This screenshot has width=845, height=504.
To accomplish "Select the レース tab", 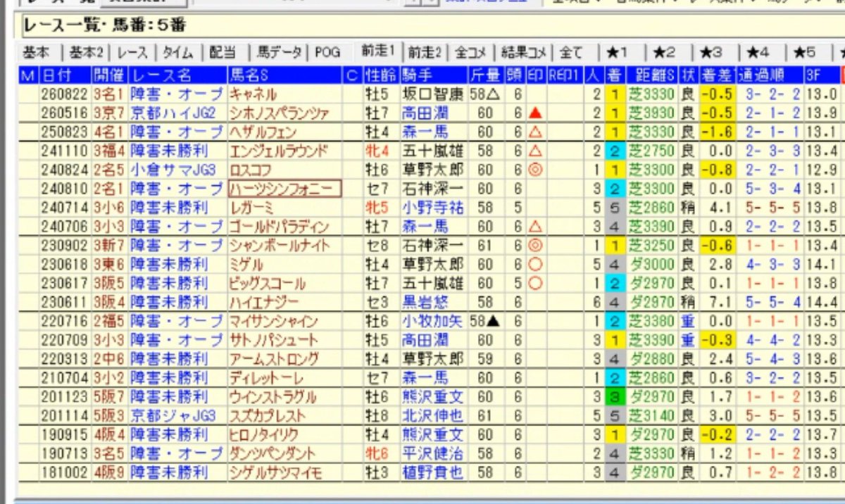I will 134,53.
